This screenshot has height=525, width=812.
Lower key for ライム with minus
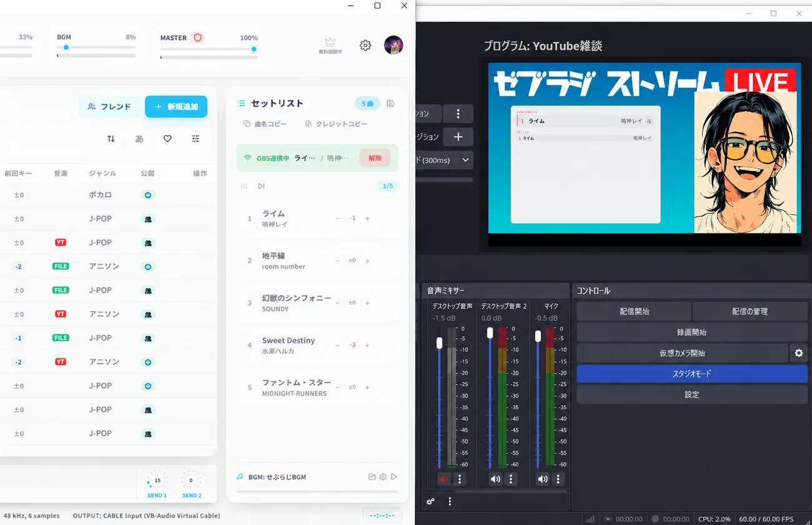[x=337, y=218]
